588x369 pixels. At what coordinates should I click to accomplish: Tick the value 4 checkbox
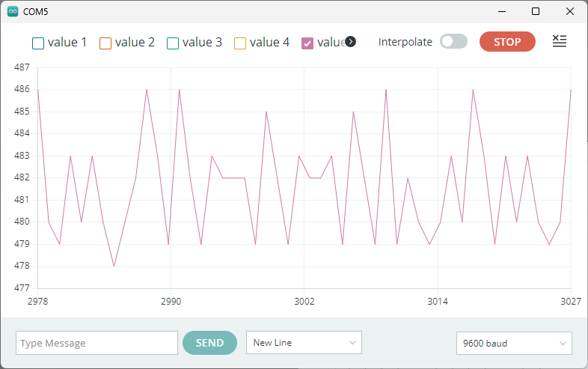240,43
